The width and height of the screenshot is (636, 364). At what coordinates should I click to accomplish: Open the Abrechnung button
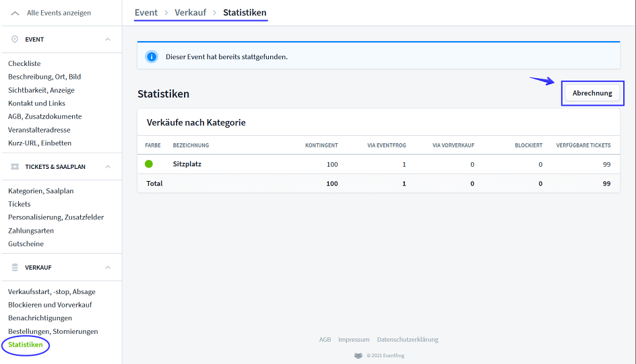pos(592,94)
